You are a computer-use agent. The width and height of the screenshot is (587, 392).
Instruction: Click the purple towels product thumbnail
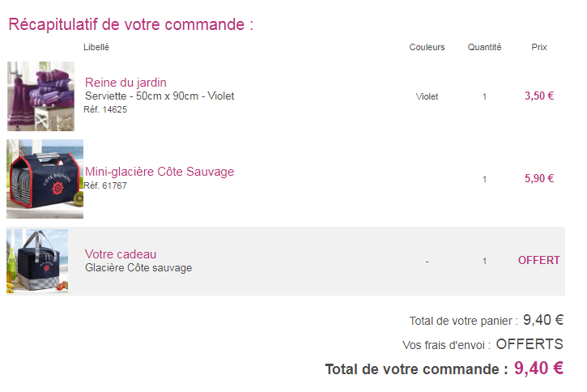[40, 96]
